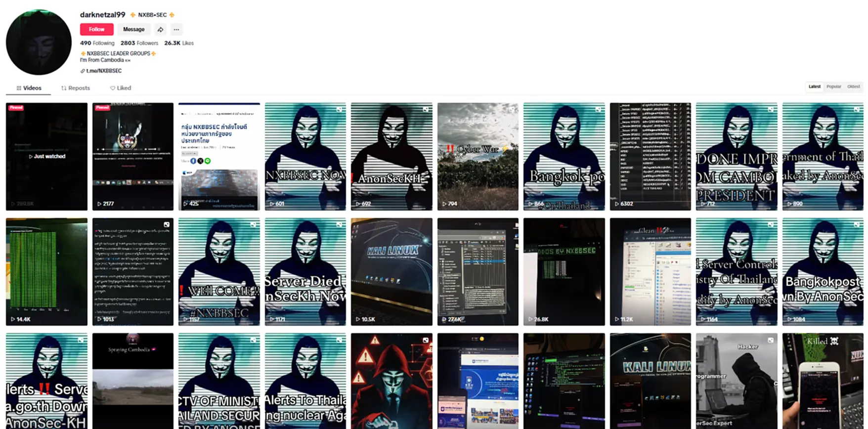Image resolution: width=868 pixels, height=429 pixels.
Task: Open the Thai NXBBSEC news article video
Action: click(x=219, y=157)
